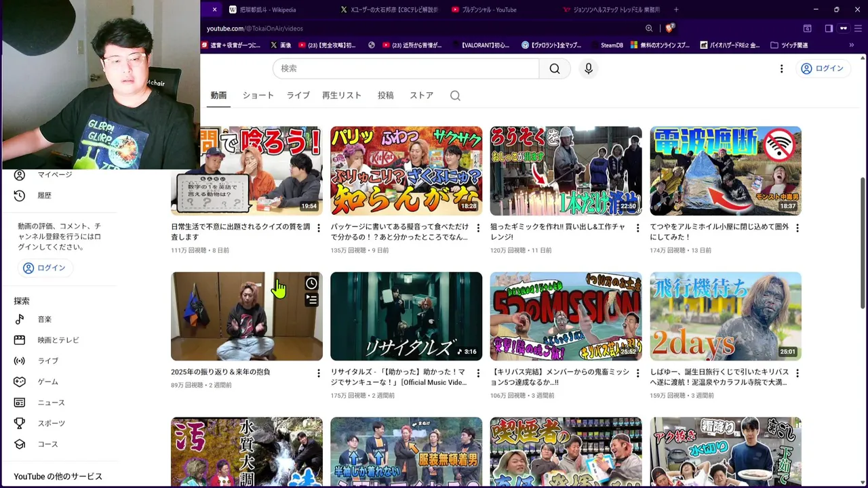The image size is (868, 488).
Task: Play the 知らんがな thumbnail video
Action: (406, 171)
